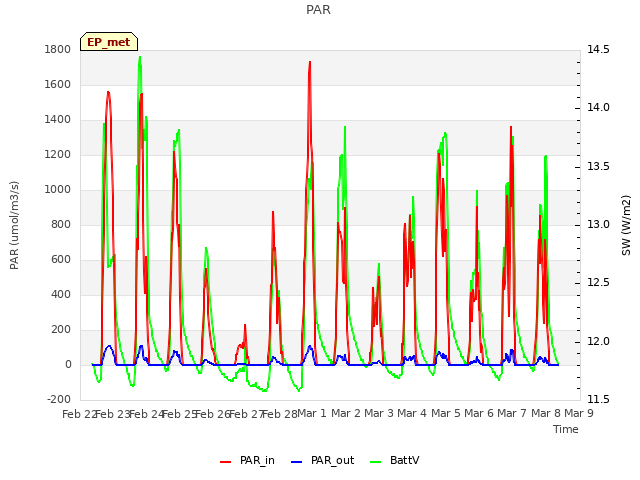The width and height of the screenshot is (640, 480).
Task: Click the 11.5 right axis value
Action: click(598, 400)
